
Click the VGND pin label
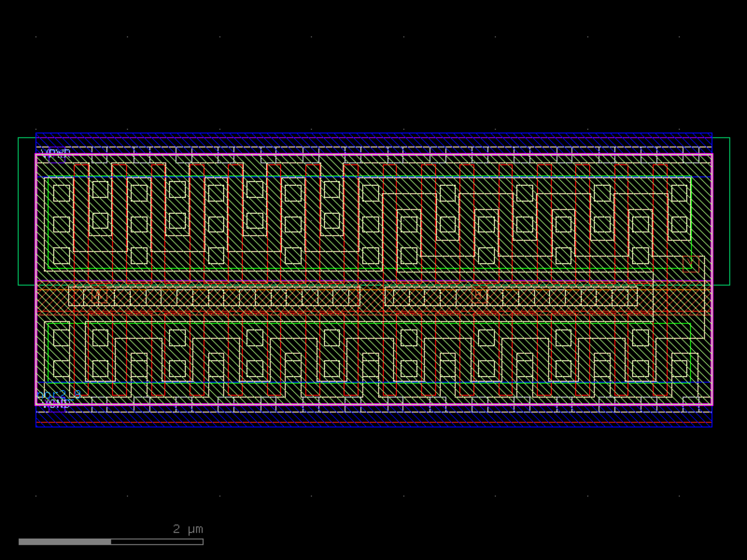[x=56, y=404]
